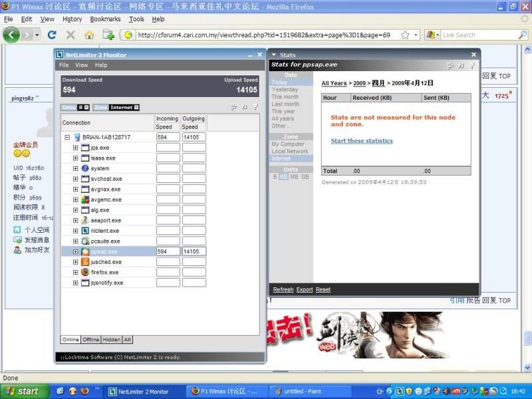Click the firefox.exe icon in connection list
The image size is (532, 399).
85,272
